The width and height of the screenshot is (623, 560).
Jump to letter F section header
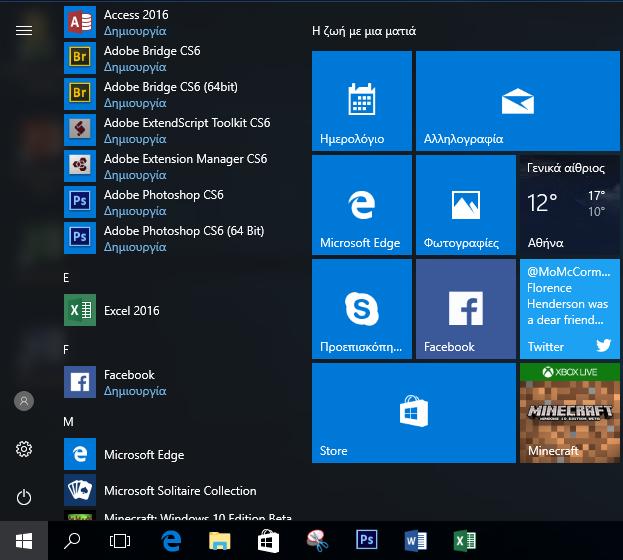point(66,350)
